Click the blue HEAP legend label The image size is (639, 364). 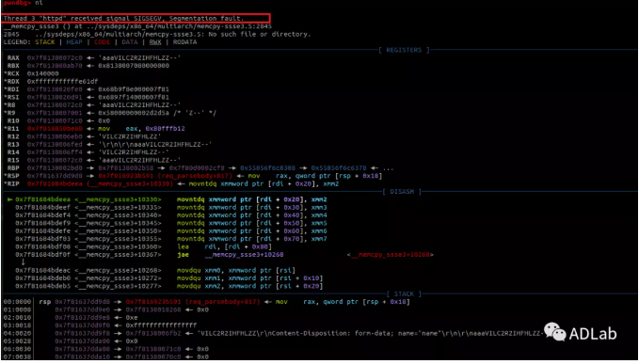(x=74, y=42)
